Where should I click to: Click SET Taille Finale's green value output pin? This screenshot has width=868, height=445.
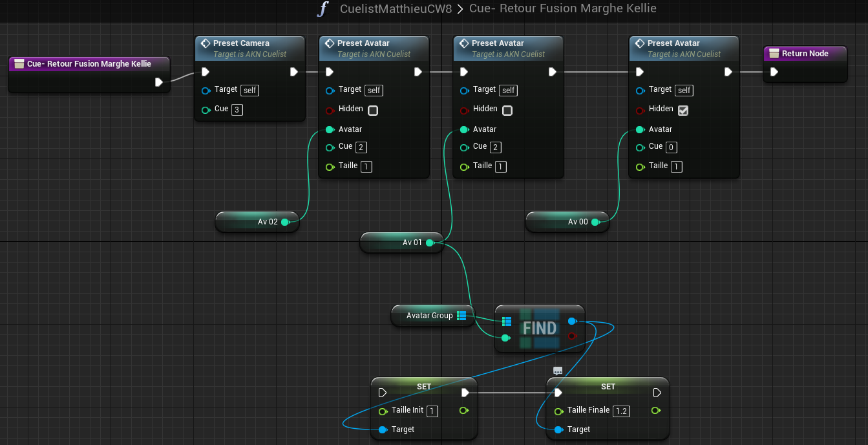click(655, 410)
